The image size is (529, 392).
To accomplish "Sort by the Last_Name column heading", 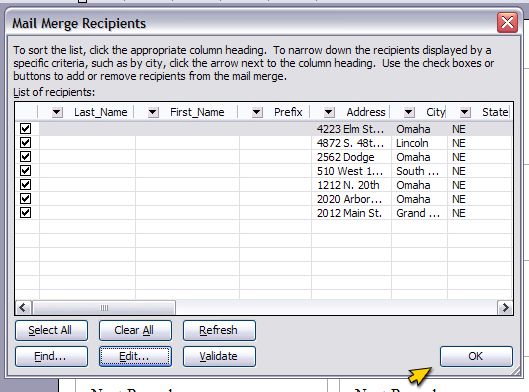I will point(101,112).
